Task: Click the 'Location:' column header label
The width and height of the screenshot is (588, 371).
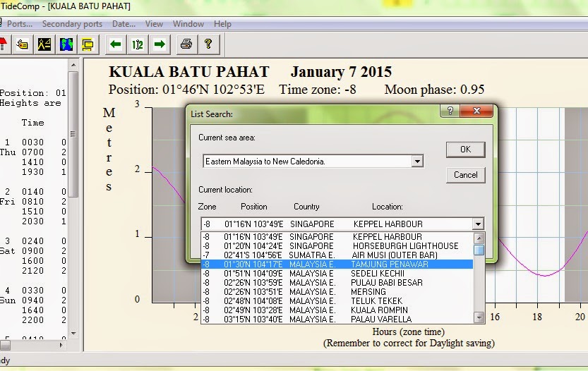Action: coord(387,207)
